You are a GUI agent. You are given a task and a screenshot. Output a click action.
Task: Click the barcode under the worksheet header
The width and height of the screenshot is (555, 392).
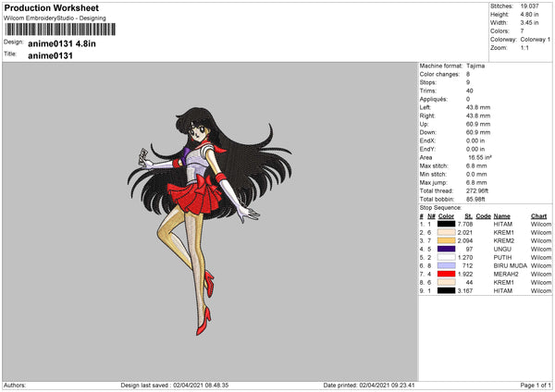(60, 30)
